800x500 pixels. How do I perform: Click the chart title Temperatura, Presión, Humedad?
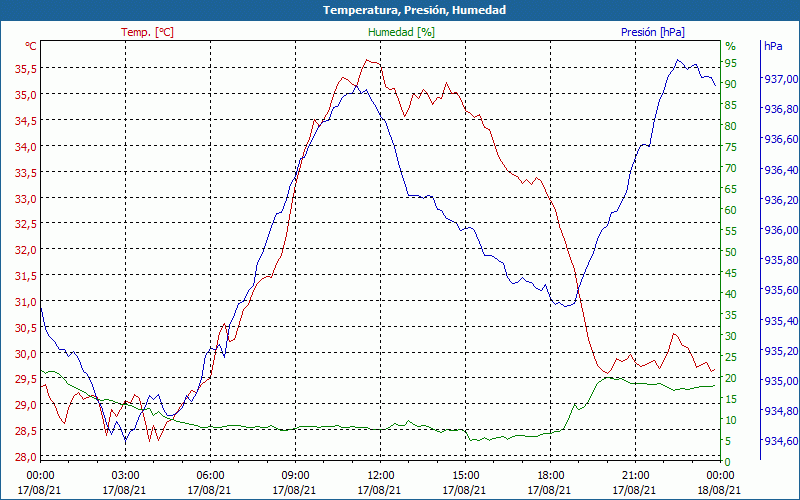(414, 10)
